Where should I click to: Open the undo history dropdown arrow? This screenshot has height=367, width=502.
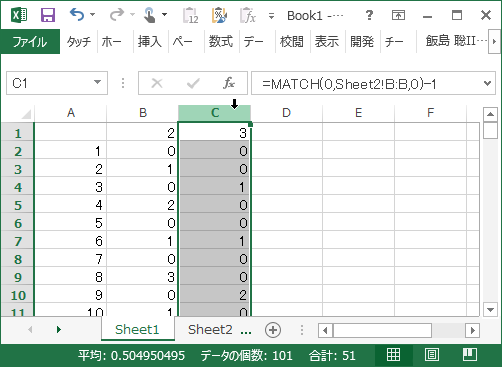pos(93,15)
